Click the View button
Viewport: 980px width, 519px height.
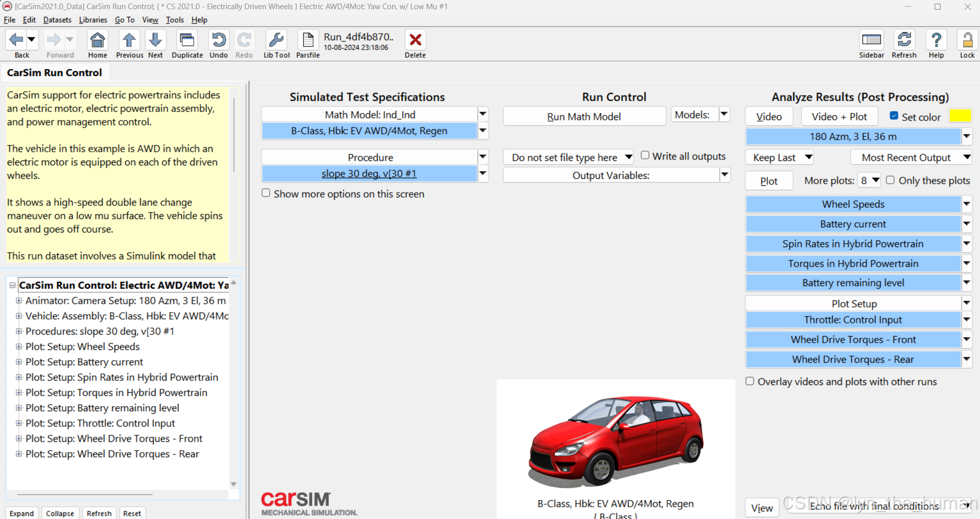(x=762, y=508)
